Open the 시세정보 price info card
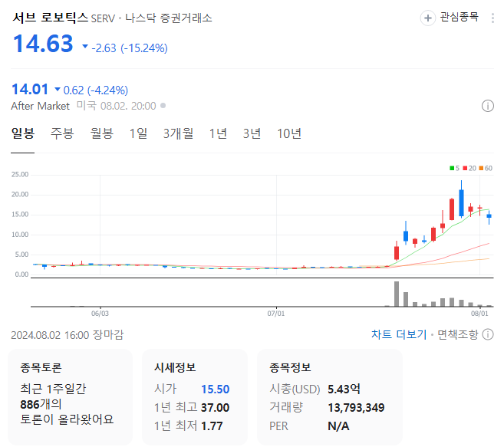 (x=195, y=396)
